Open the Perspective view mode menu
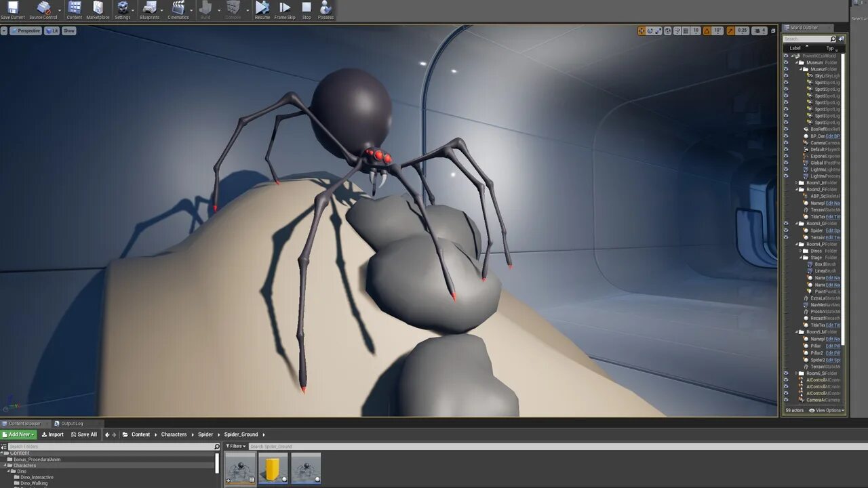Screen dimensions: 868x488 26,30
